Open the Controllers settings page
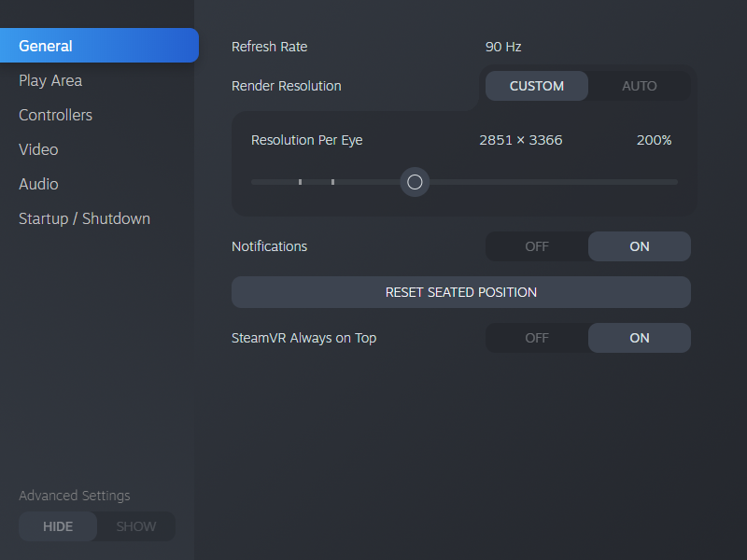The height and width of the screenshot is (560, 747). 55,115
